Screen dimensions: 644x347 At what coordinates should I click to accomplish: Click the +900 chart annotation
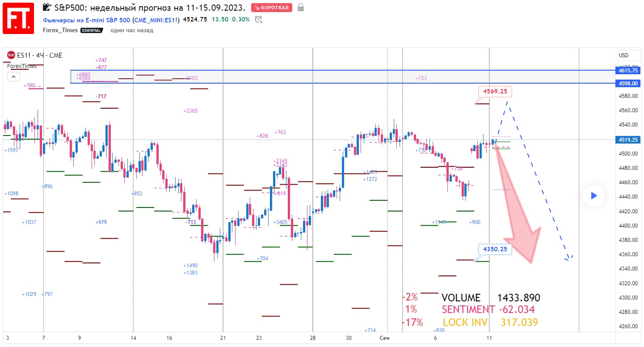475,222
